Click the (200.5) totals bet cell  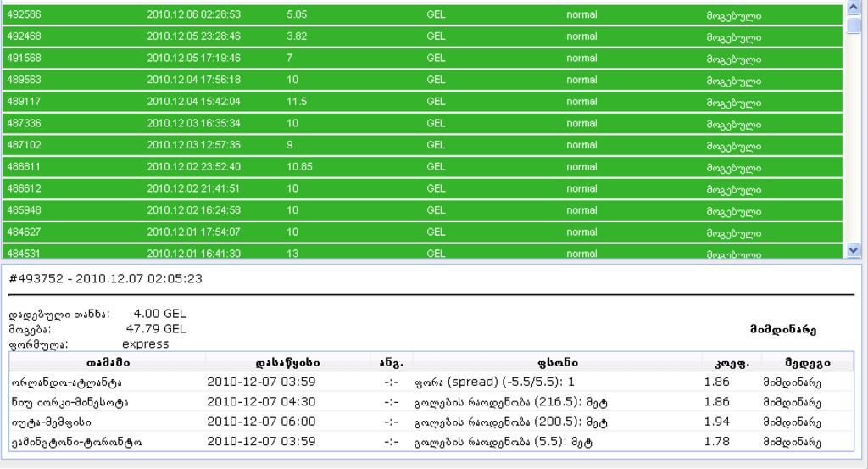tap(510, 422)
